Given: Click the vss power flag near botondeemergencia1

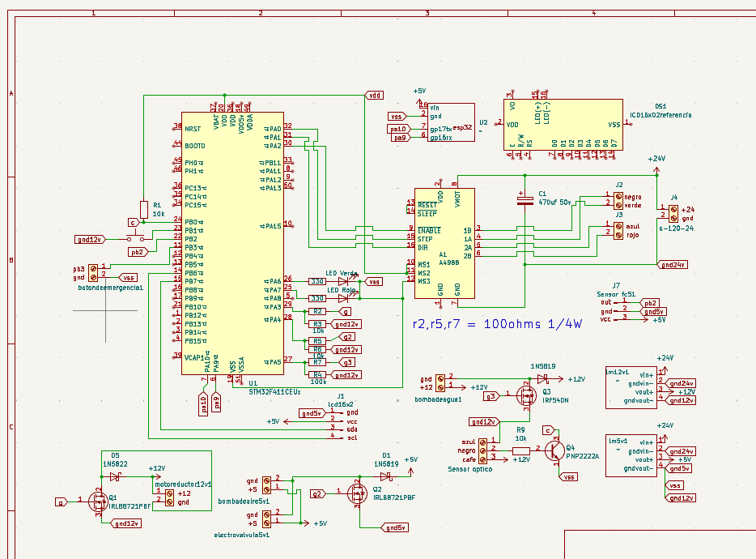Looking at the screenshot, I should [x=128, y=277].
